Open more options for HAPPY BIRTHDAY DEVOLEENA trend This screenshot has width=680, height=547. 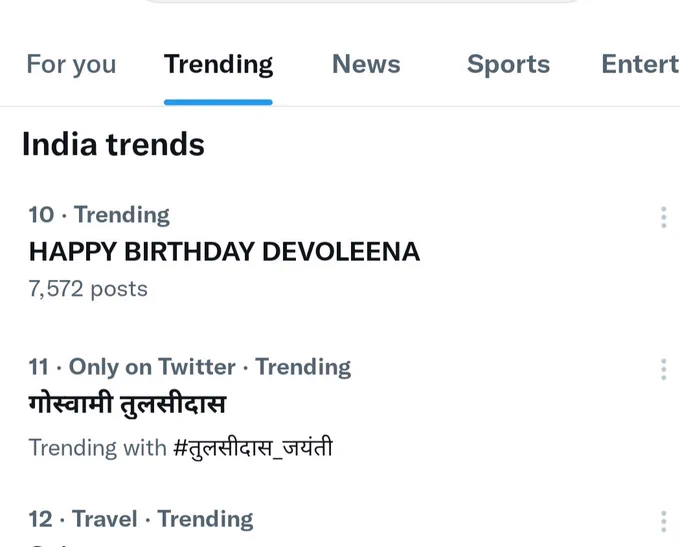(x=664, y=217)
